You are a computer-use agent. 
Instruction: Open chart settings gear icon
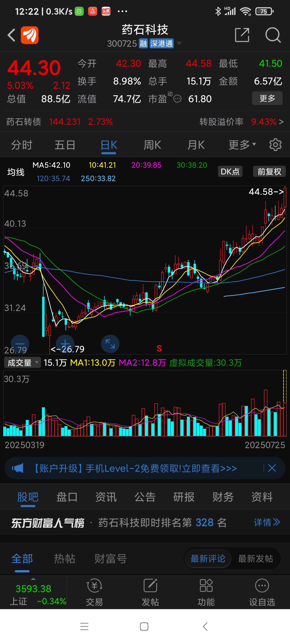275,145
